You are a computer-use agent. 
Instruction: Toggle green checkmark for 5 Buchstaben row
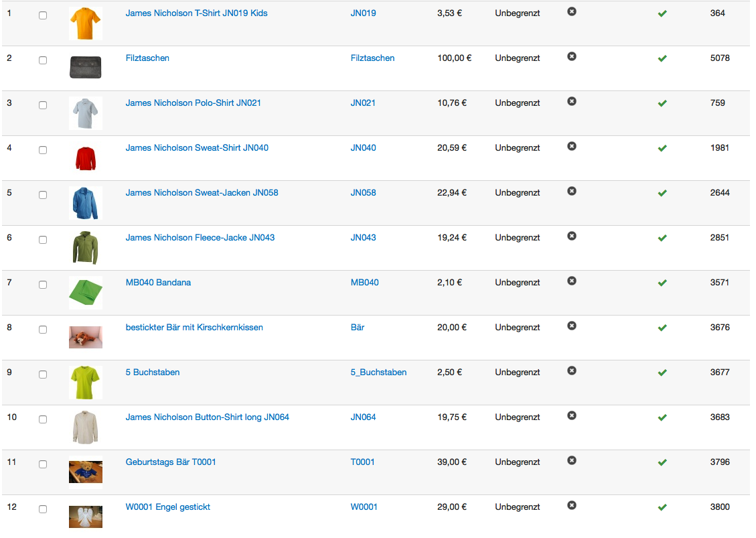pyautogui.click(x=662, y=373)
